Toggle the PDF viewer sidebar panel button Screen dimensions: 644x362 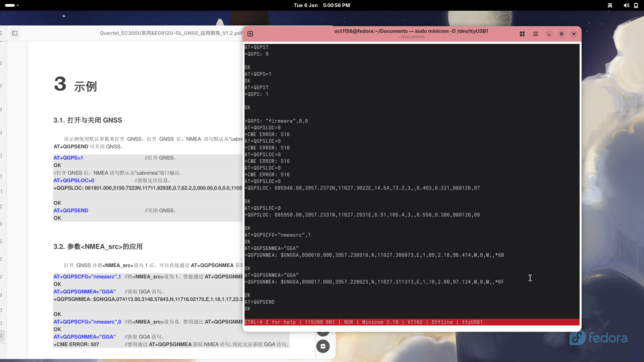click(x=15, y=33)
